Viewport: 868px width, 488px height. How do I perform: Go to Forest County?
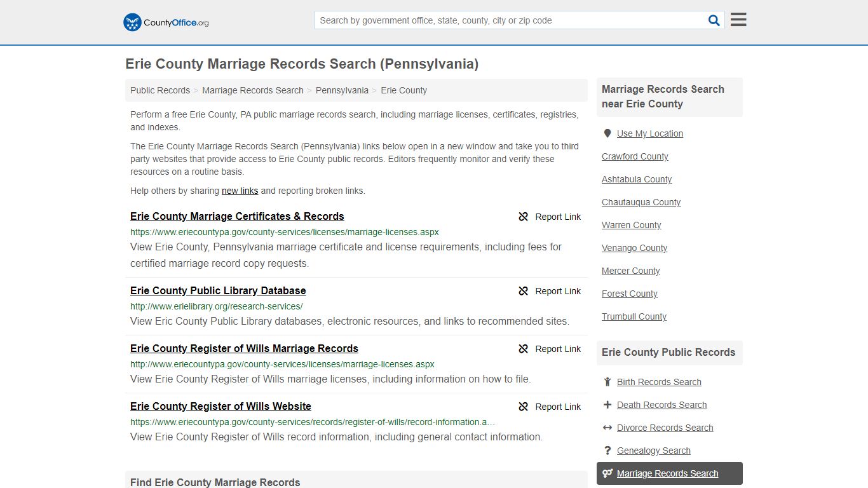(x=630, y=294)
